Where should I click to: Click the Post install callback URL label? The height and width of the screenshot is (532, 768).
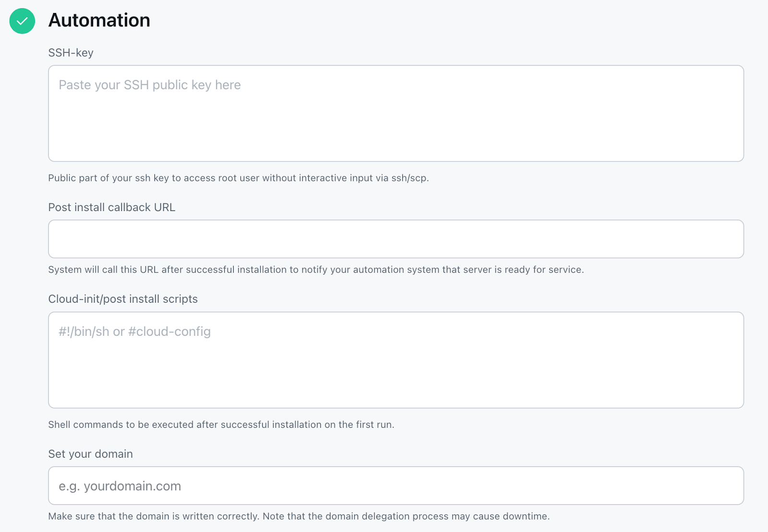tap(111, 207)
